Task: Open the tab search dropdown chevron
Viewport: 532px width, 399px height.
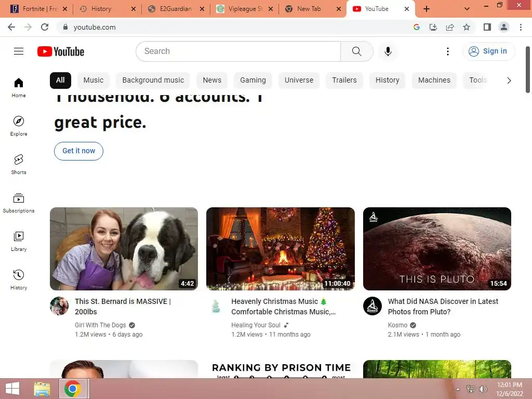Action: coord(467,9)
